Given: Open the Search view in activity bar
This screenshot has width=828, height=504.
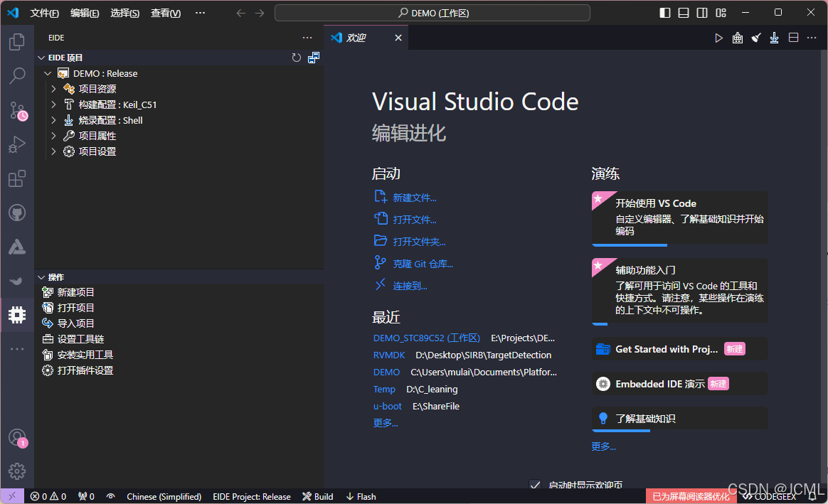Looking at the screenshot, I should 17,75.
